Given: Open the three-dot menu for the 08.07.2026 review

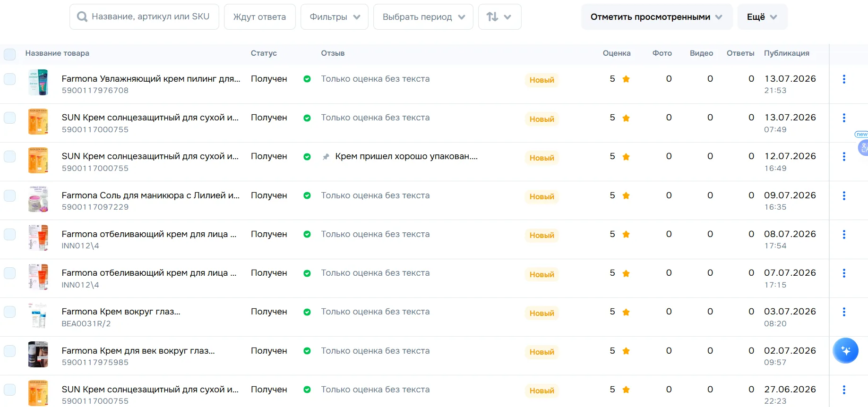Looking at the screenshot, I should [x=844, y=235].
